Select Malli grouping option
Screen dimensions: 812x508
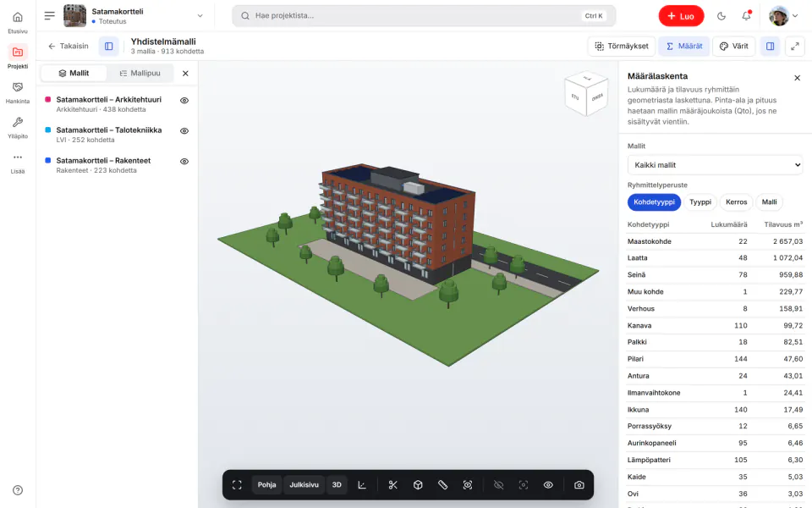769,202
